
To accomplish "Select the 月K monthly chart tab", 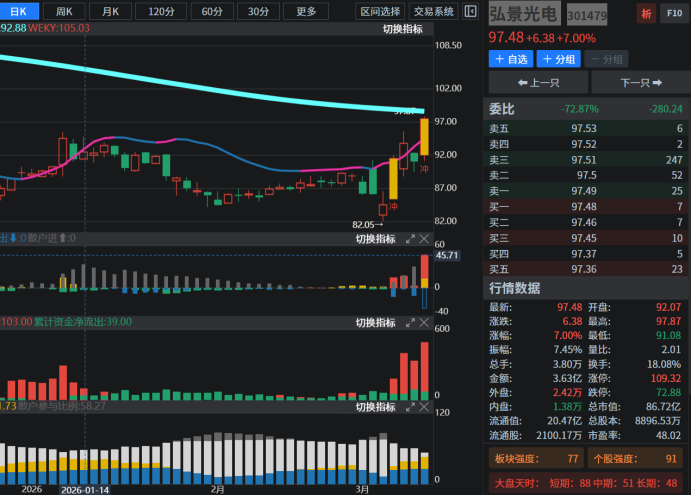I will 109,12.
